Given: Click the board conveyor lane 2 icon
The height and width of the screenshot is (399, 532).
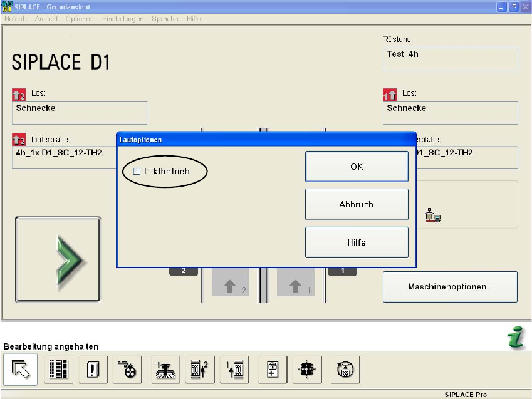Looking at the screenshot, I should tap(200, 370).
